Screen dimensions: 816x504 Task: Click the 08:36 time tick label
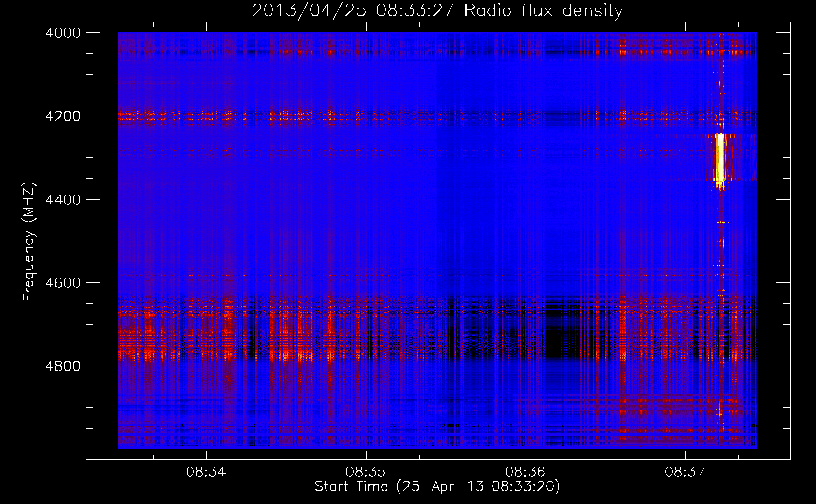point(526,472)
